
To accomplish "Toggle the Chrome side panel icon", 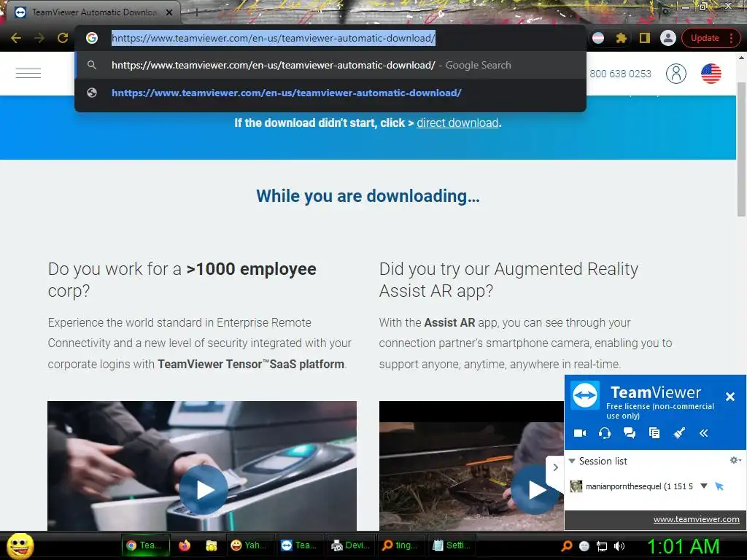I will click(645, 38).
